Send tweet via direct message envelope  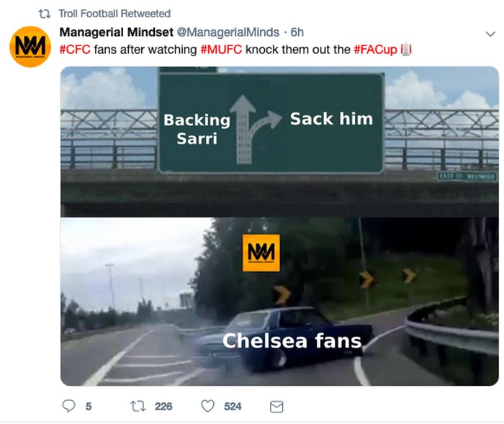click(x=276, y=407)
